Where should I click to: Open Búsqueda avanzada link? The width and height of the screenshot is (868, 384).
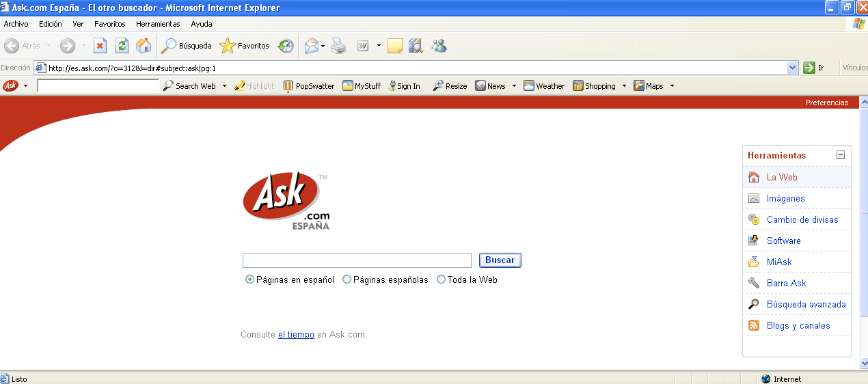coord(806,304)
